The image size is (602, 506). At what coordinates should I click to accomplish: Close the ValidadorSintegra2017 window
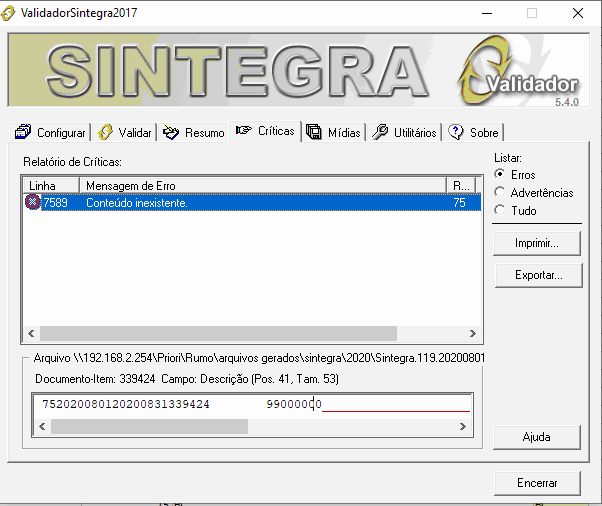[x=577, y=13]
